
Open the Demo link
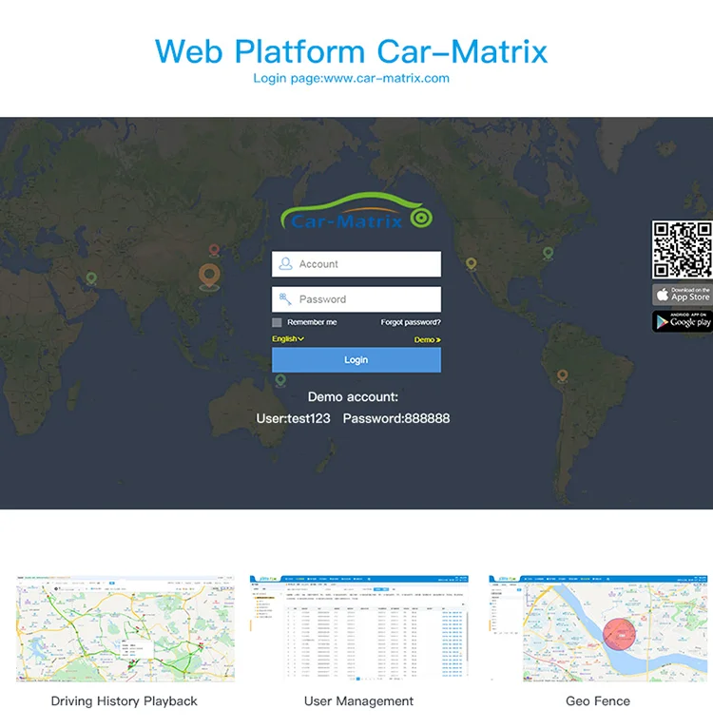[428, 340]
